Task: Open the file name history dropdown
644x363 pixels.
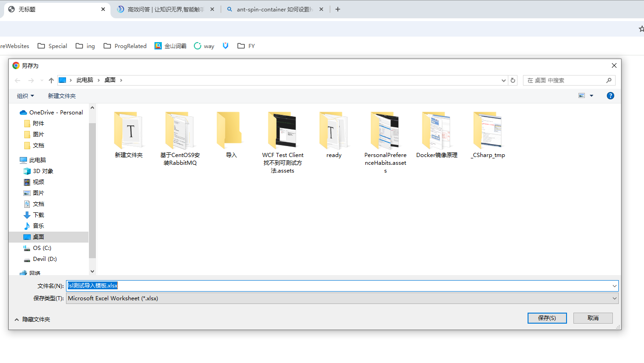Action: tap(614, 286)
